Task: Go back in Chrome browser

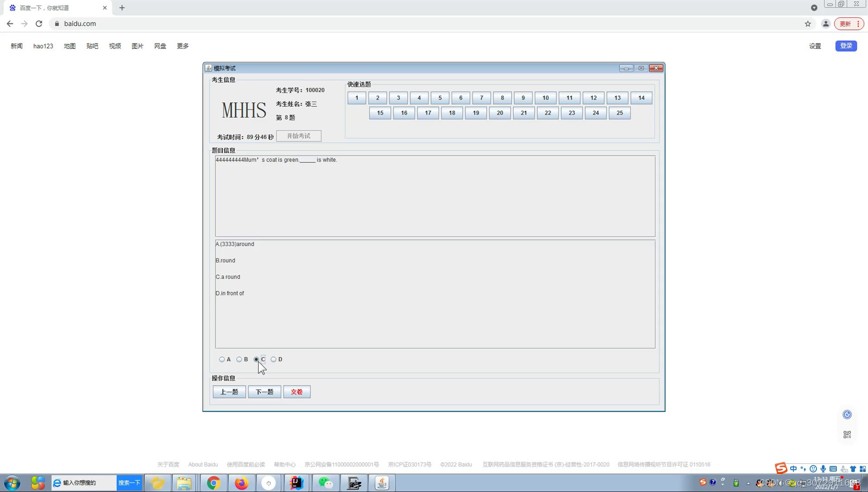Action: click(x=10, y=24)
